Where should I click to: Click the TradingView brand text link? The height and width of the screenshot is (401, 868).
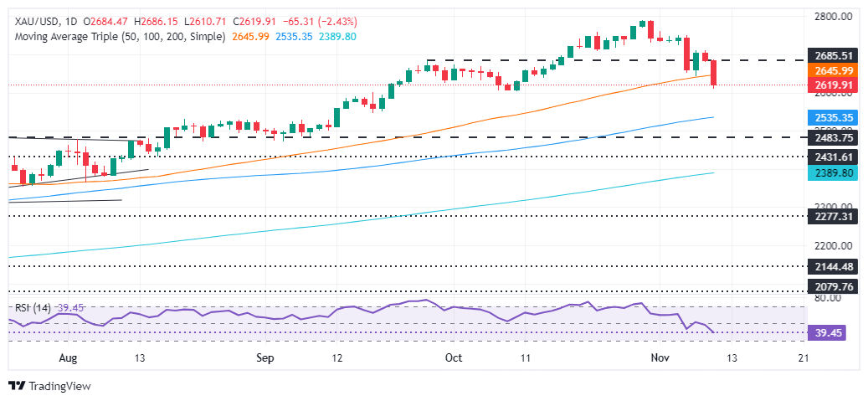click(59, 386)
